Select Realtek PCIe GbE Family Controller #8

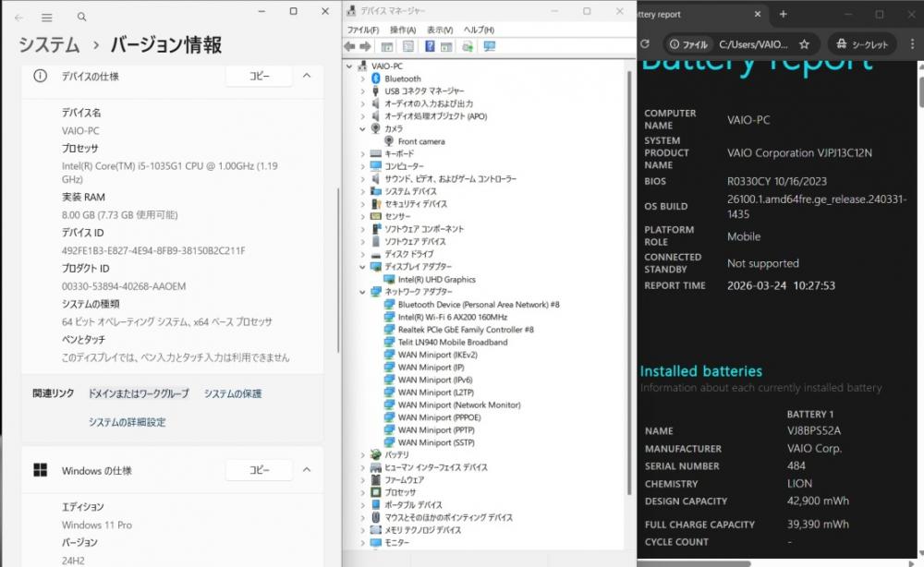[x=465, y=330]
